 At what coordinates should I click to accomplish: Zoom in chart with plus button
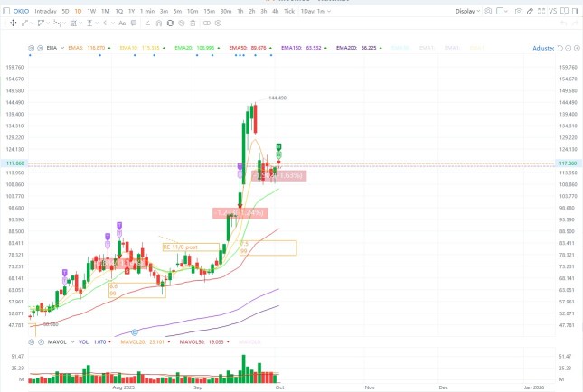pyautogui.click(x=577, y=48)
